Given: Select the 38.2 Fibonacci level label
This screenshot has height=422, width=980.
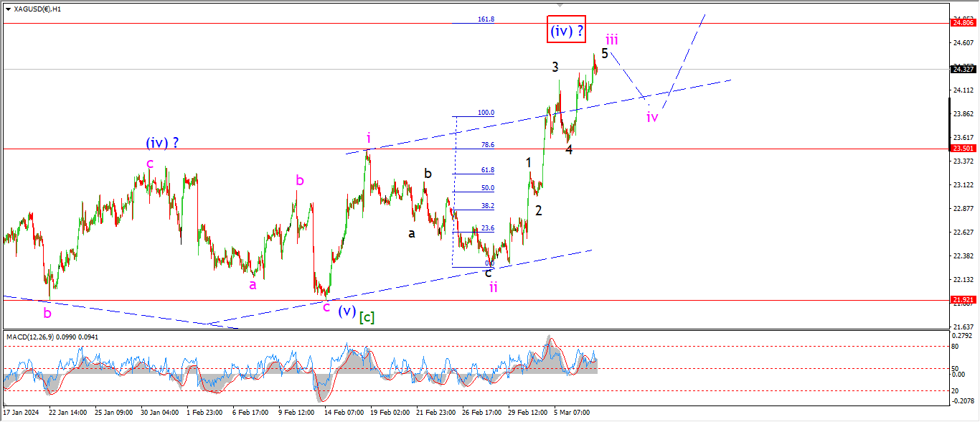Looking at the screenshot, I should tap(487, 205).
